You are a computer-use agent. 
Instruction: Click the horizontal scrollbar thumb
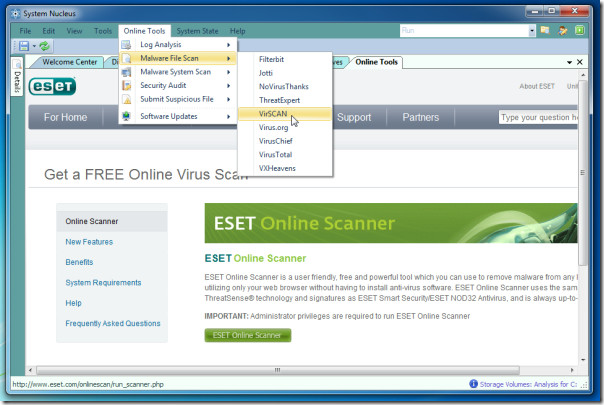(278, 370)
